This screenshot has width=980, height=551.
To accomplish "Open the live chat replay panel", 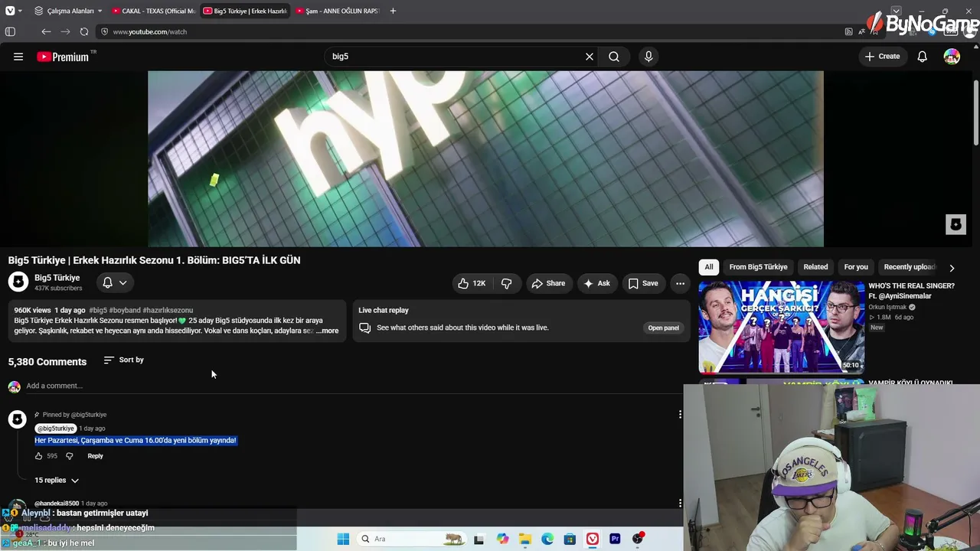I will coord(663,328).
